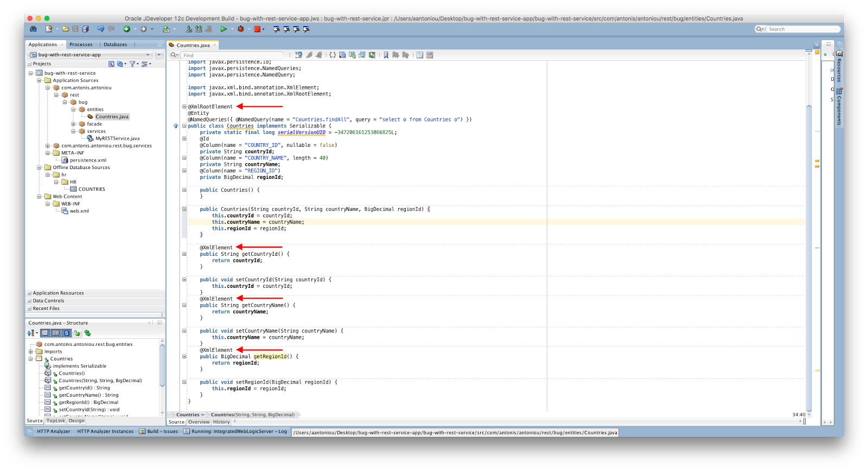Toggle the first show-methods button in Structure toolbar
Screen dimensions: 868x471
45,333
